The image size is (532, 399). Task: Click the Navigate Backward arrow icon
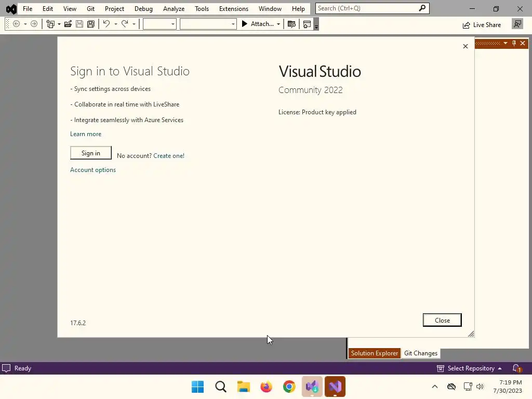pos(16,24)
